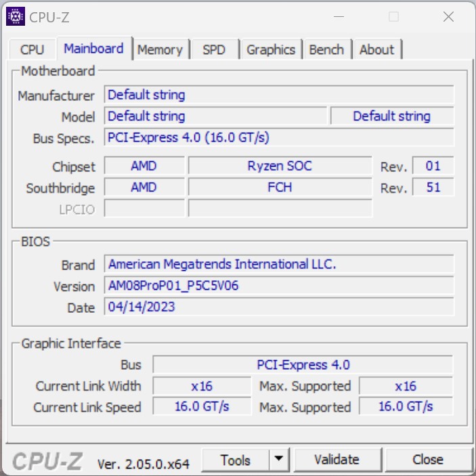Click the Bus Specs. PCI-Express field
The height and width of the screenshot is (476, 476).
(278, 137)
